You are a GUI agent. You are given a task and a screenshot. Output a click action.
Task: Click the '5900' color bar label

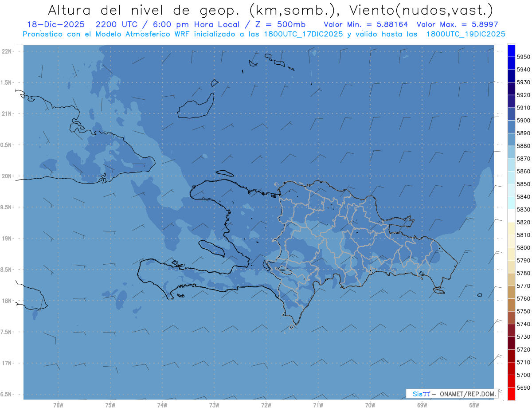pos(523,120)
